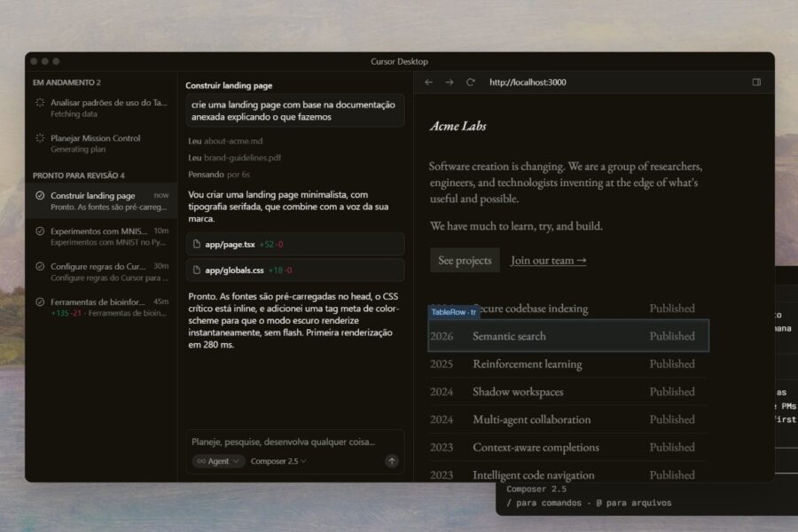Select the Experimentos com MNIST task
798x532 pixels.
click(x=101, y=236)
